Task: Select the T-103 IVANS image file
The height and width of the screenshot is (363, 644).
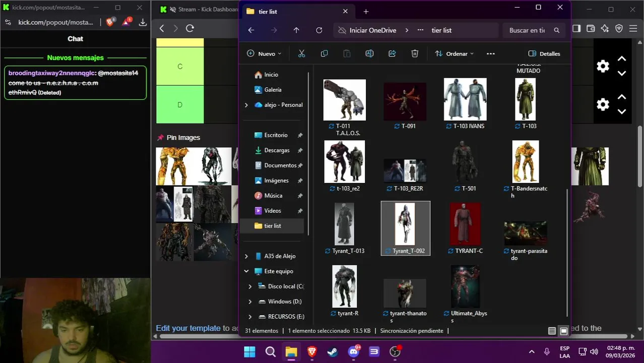Action: [x=465, y=103]
